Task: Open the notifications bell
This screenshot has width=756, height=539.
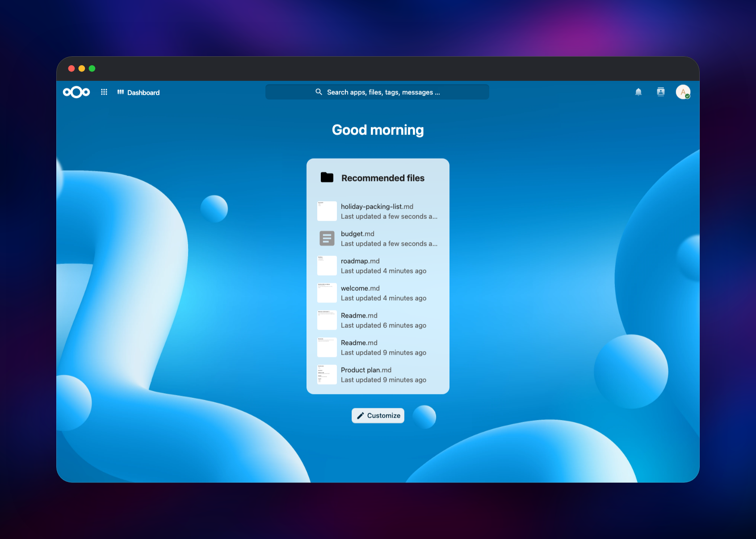Action: click(x=638, y=92)
